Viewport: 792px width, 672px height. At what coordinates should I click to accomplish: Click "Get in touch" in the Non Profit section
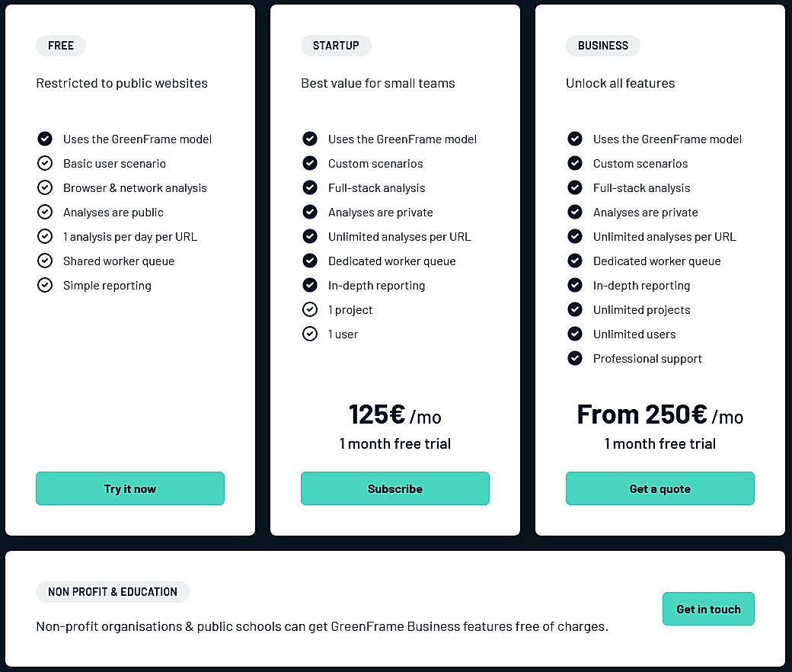tap(708, 609)
